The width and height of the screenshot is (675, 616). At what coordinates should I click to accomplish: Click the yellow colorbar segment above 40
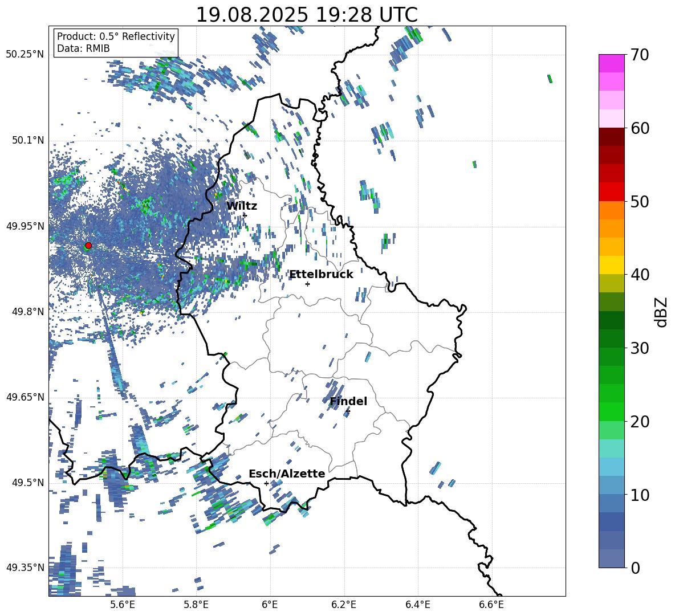click(x=612, y=266)
